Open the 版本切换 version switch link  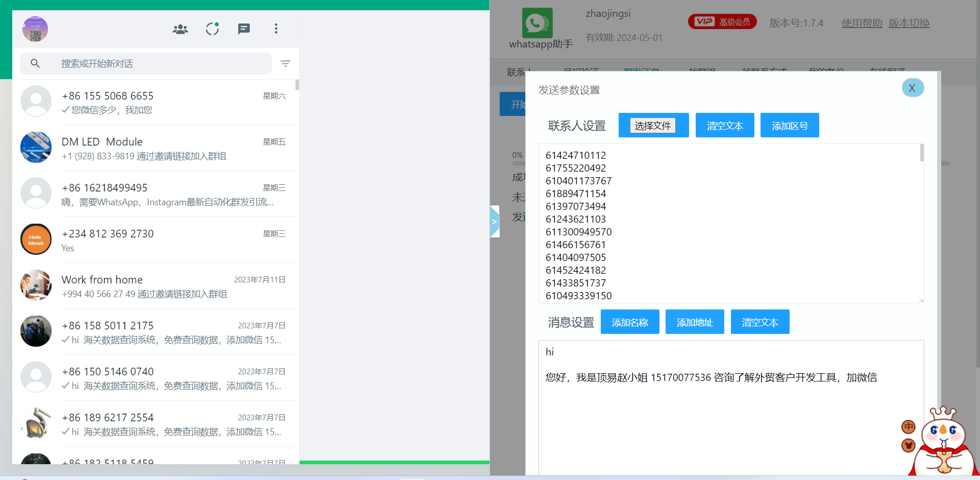(x=909, y=23)
